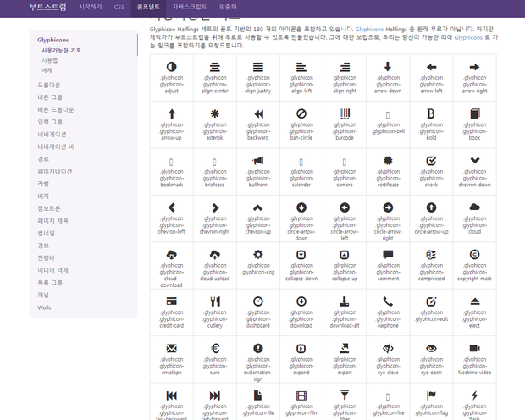Image resolution: width=525 pixels, height=420 pixels.
Task: Click the backward glyphicon
Action: (x=258, y=113)
